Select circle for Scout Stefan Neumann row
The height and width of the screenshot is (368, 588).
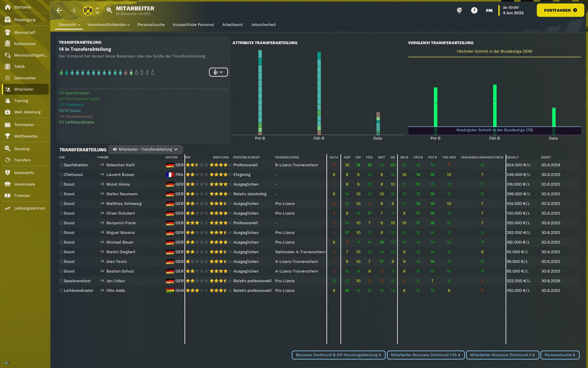pyautogui.click(x=61, y=194)
